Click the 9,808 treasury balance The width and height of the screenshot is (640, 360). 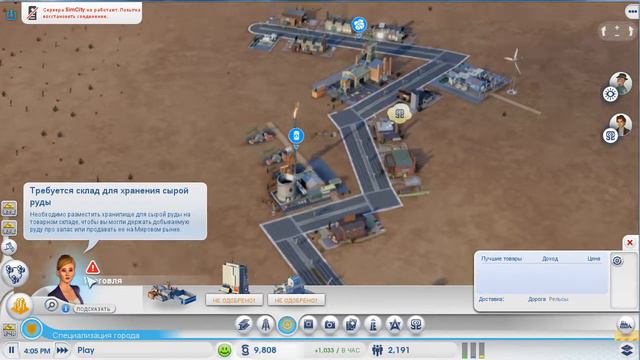pos(265,350)
